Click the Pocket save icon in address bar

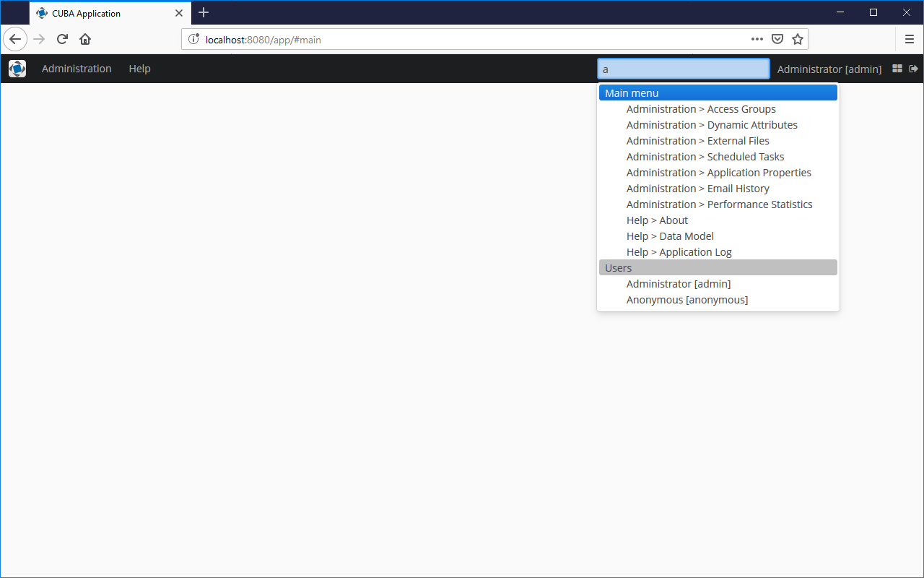pyautogui.click(x=777, y=39)
